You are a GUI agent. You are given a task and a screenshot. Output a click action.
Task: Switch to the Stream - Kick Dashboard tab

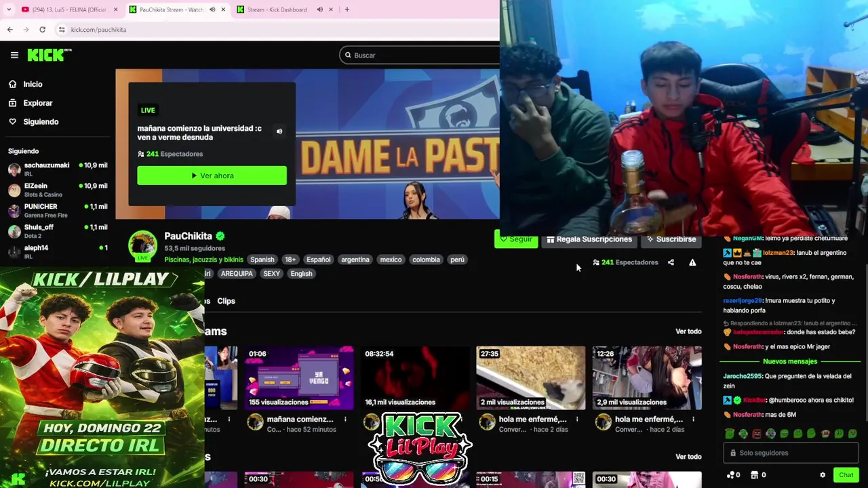coord(277,9)
